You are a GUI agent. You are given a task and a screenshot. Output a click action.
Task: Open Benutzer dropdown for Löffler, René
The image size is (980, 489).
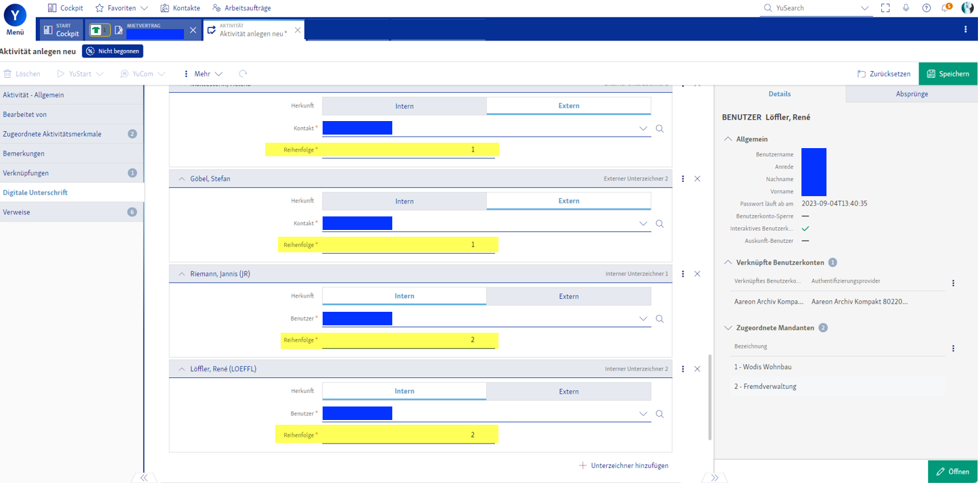pyautogui.click(x=643, y=414)
